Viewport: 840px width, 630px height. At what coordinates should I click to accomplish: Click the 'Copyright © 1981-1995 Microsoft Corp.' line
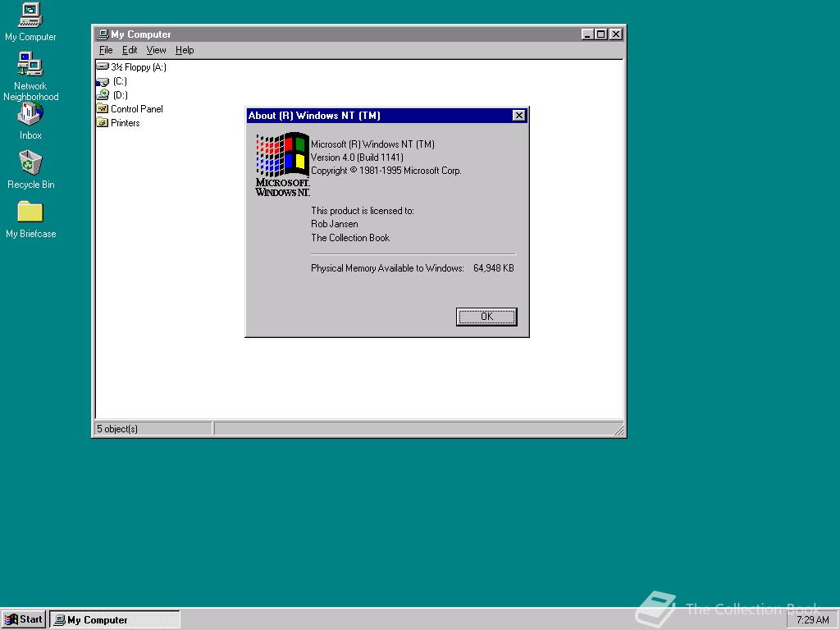coord(386,171)
